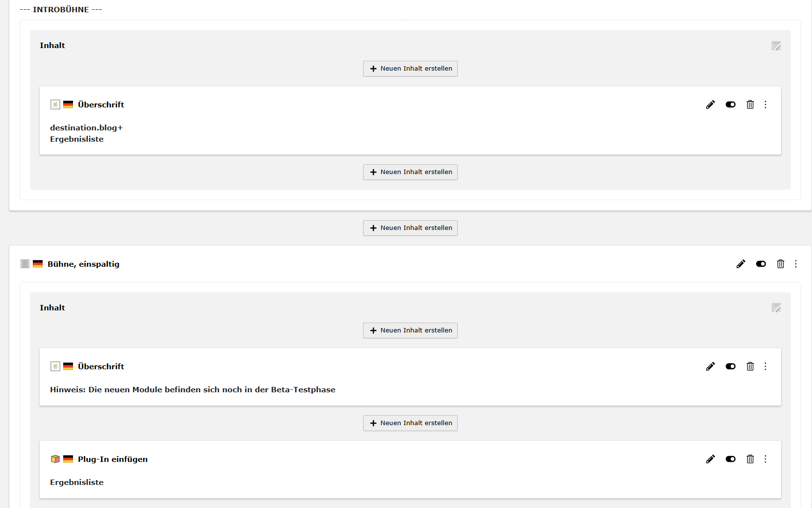The image size is (812, 508).
Task: Toggle visibility of the Bühne, einspaltig container
Action: [x=761, y=264]
